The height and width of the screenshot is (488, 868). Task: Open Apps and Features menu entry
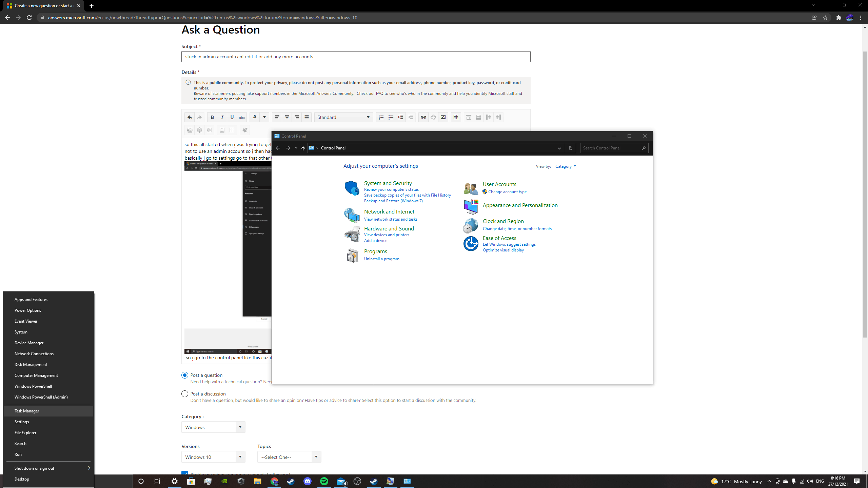(x=48, y=299)
